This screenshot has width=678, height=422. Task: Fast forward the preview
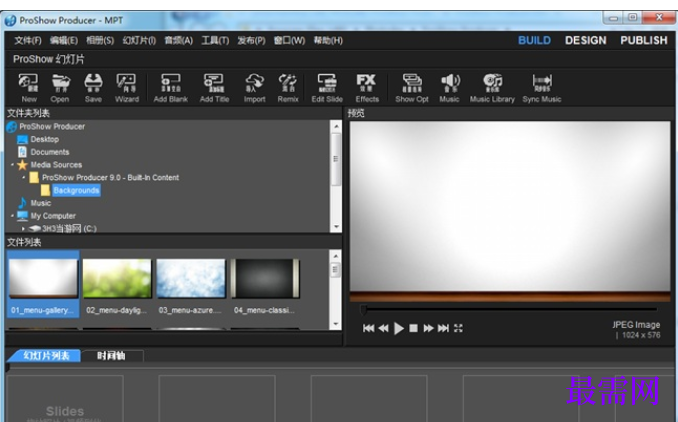pyautogui.click(x=428, y=328)
